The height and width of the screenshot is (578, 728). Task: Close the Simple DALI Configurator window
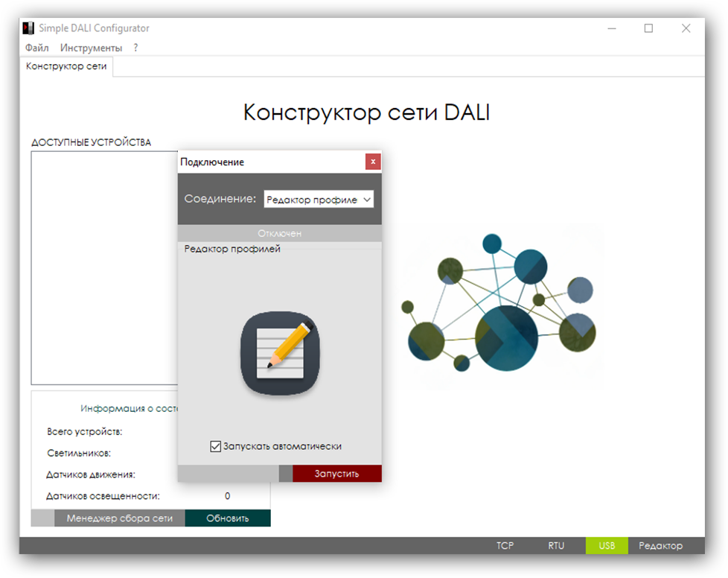pos(686,28)
